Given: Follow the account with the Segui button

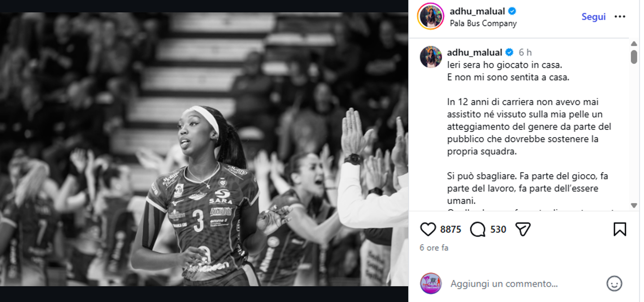Looking at the screenshot, I should click(593, 17).
